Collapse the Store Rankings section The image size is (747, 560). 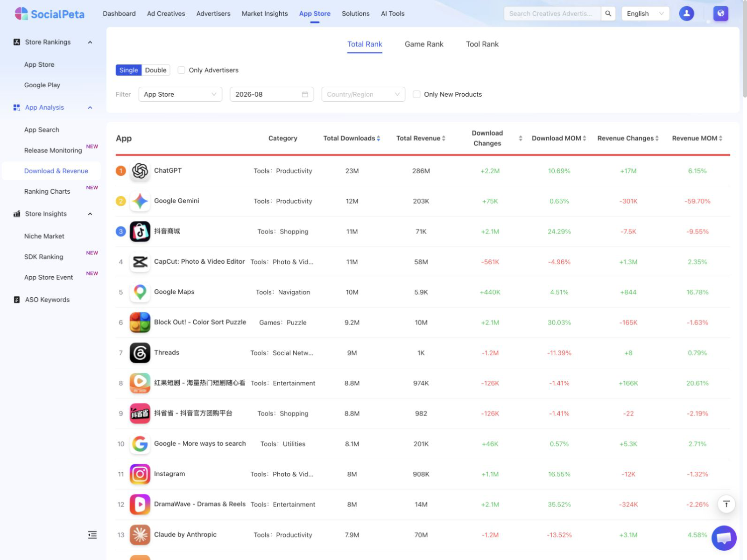pyautogui.click(x=90, y=42)
